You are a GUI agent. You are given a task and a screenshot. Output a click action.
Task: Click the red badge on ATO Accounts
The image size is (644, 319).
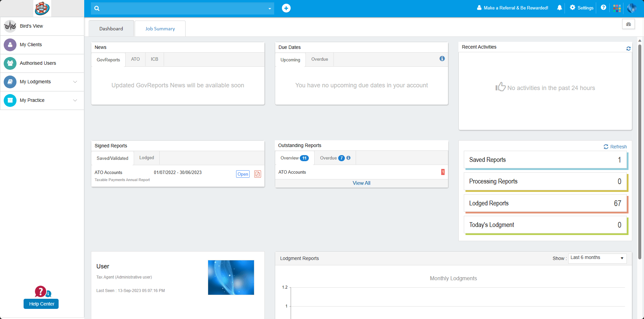(x=443, y=172)
